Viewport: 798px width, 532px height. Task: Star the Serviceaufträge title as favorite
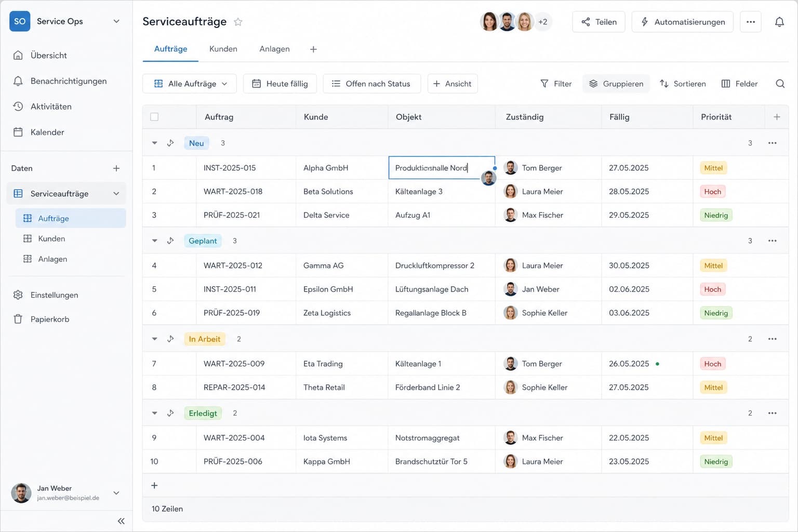(x=238, y=22)
